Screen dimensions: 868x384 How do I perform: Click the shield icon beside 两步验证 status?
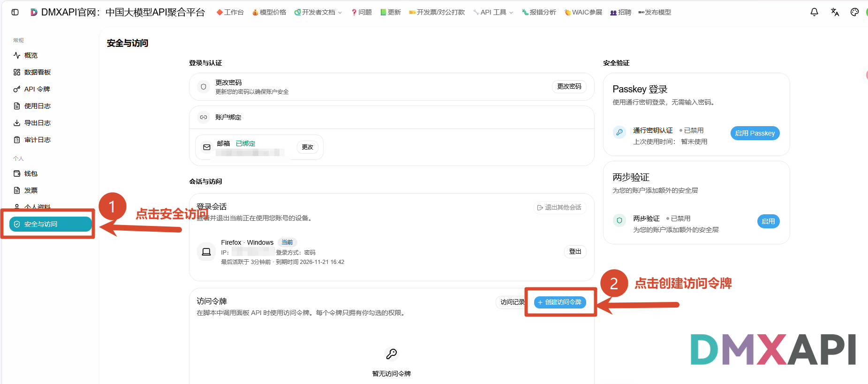pos(619,220)
